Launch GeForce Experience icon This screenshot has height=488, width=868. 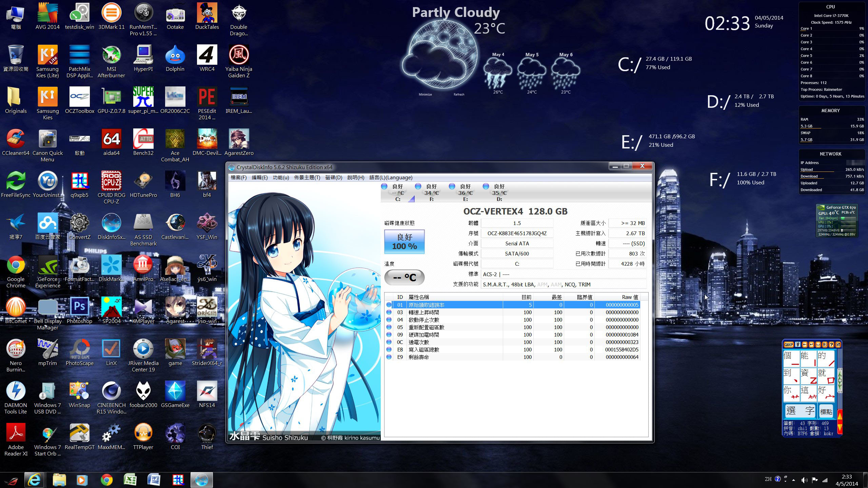[47, 272]
